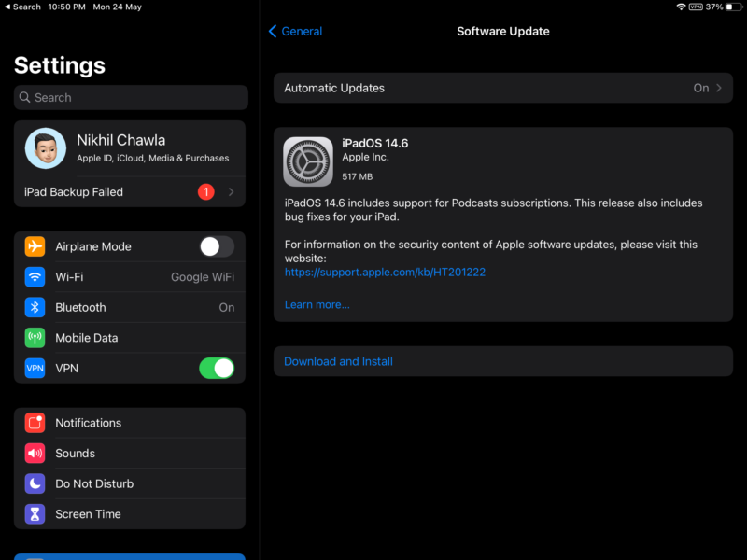This screenshot has width=747, height=560.
Task: Tap the iPadOS 14.6 gear icon
Action: [308, 161]
